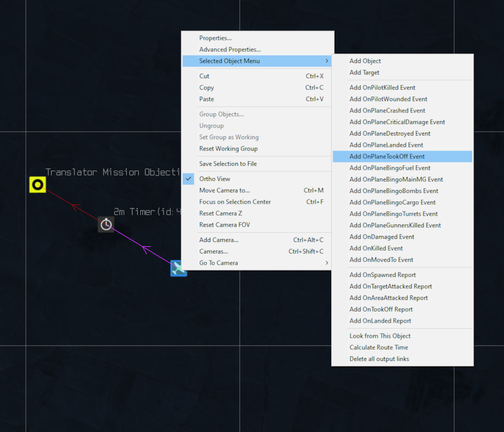This screenshot has height=432, width=504.
Task: Select the blue airplane object icon
Action: (x=178, y=268)
